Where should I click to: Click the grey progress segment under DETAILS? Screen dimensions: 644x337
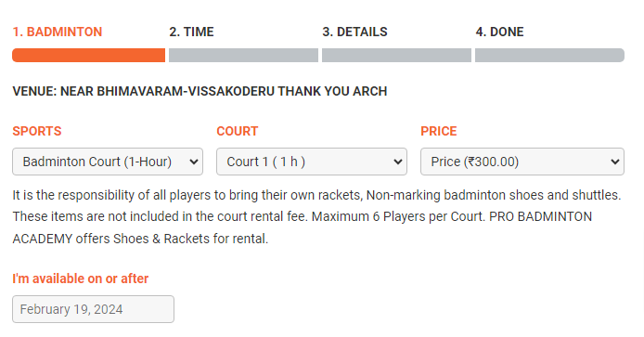[x=397, y=55]
